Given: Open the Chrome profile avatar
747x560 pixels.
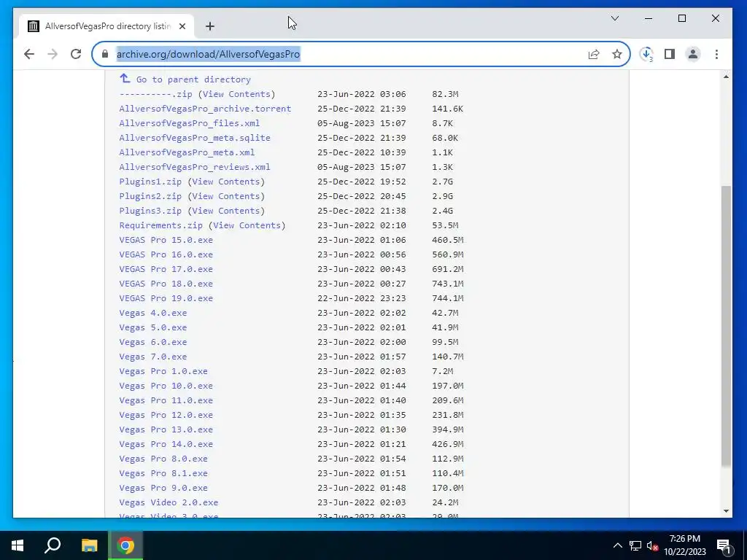Looking at the screenshot, I should (x=693, y=54).
